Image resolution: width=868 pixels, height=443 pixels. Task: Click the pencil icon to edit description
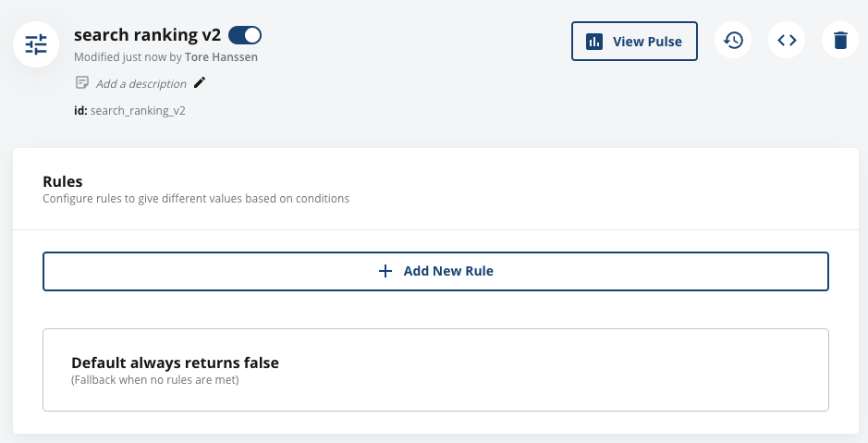click(200, 83)
